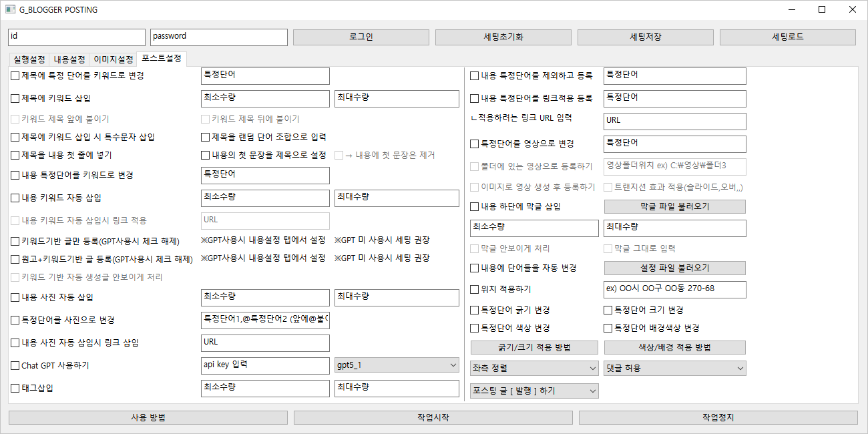Check the '태그삽입' checkbox
Viewport: 868px width, 434px height.
click(x=15, y=389)
